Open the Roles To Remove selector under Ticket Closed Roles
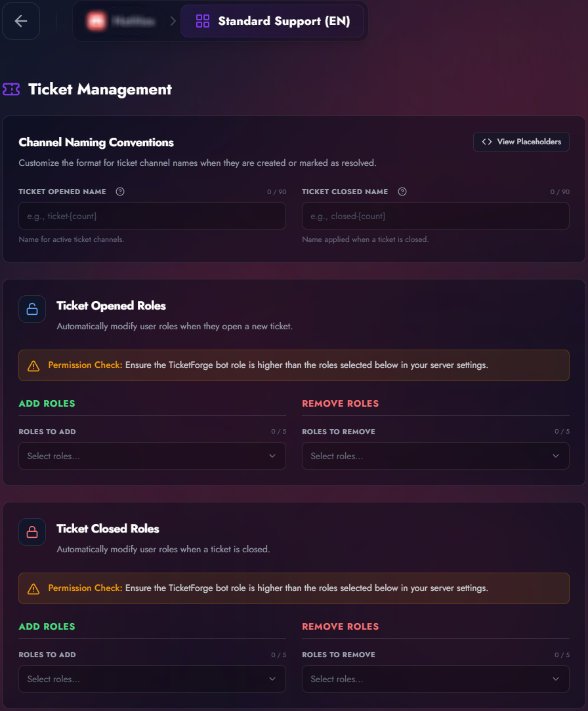 tap(435, 679)
